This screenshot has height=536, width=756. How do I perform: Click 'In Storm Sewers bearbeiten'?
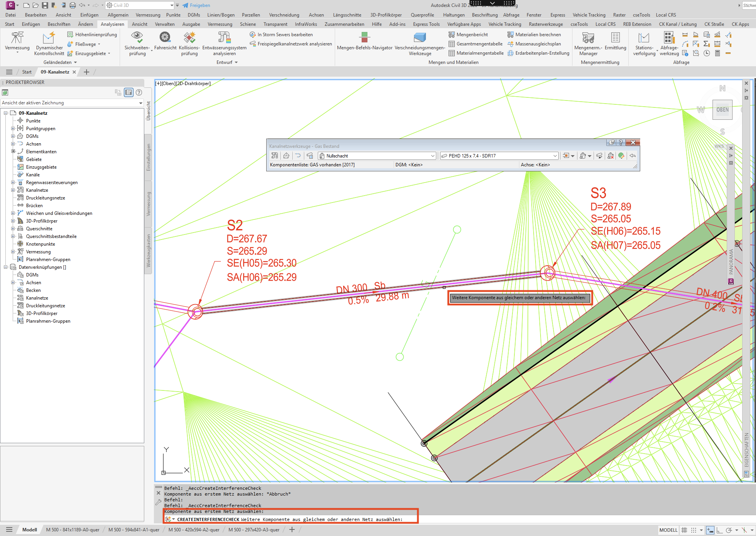coord(281,35)
